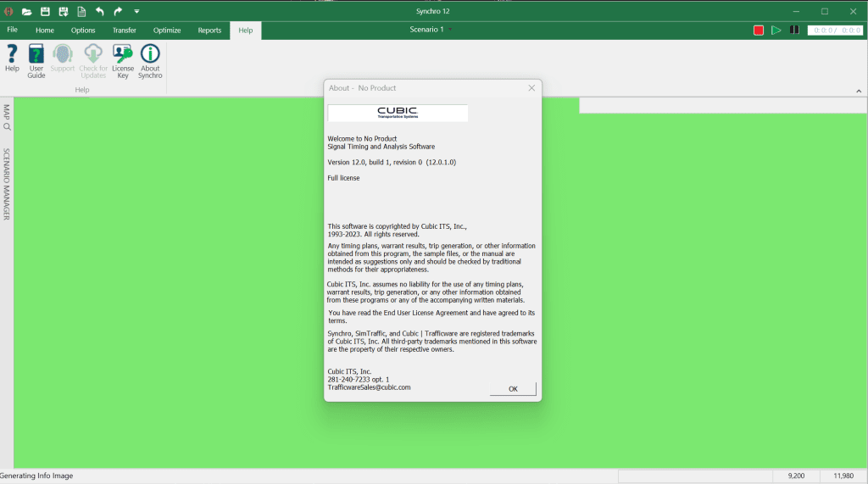Image resolution: width=868 pixels, height=484 pixels.
Task: Open the Reports tab
Action: [209, 31]
